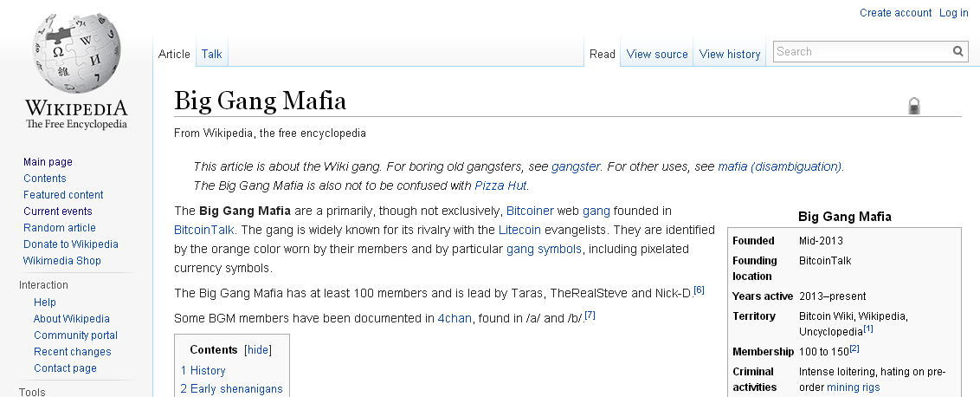This screenshot has height=397, width=980.
Task: Click the Log in link
Action: pyautogui.click(x=954, y=12)
